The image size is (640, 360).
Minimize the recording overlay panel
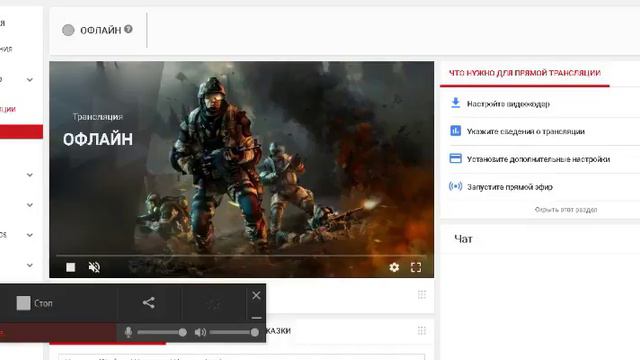(x=256, y=317)
